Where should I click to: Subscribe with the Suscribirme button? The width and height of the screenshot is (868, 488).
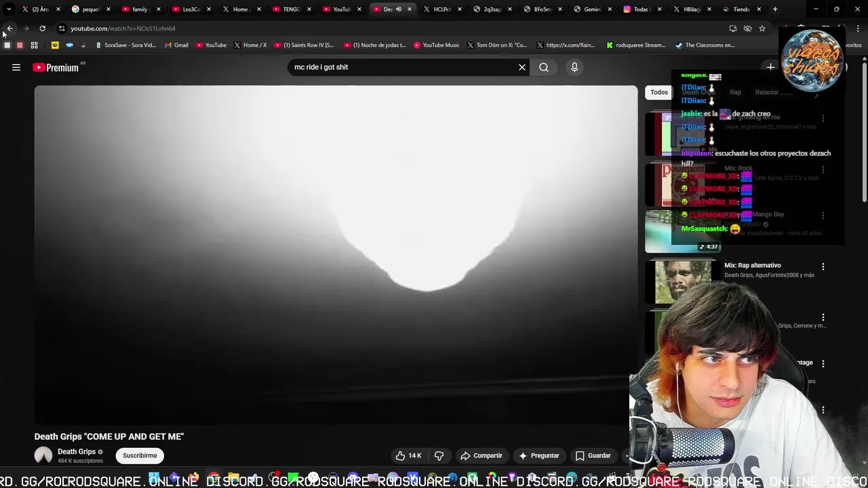point(140,455)
